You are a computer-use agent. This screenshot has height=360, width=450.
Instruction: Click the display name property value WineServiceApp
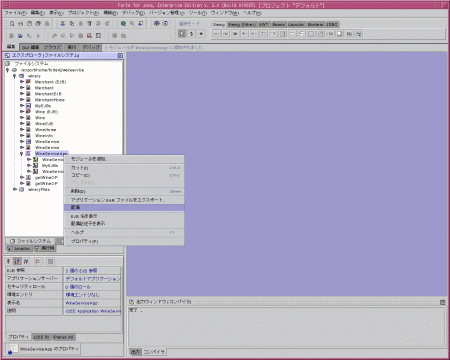coord(92,303)
